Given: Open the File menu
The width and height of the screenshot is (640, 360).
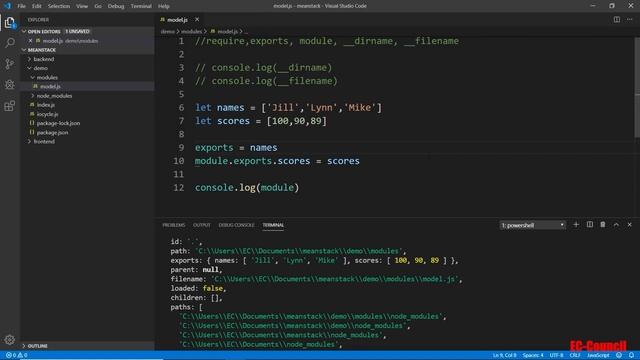Looking at the screenshot, I should tap(22, 6).
